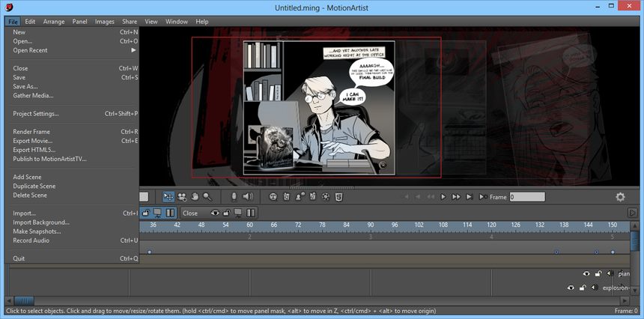The image size is (644, 319).
Task: Mute the pian audio track
Action: pyautogui.click(x=610, y=273)
